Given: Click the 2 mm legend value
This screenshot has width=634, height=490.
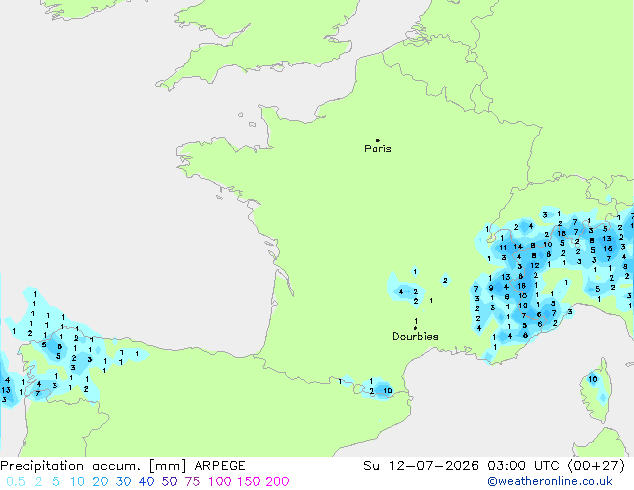Looking at the screenshot, I should (x=38, y=482).
